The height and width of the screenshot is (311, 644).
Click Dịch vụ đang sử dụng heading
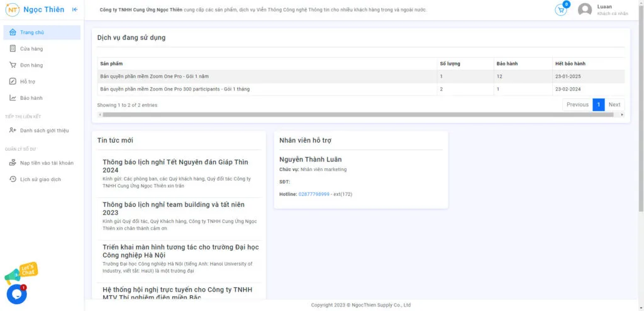(131, 38)
